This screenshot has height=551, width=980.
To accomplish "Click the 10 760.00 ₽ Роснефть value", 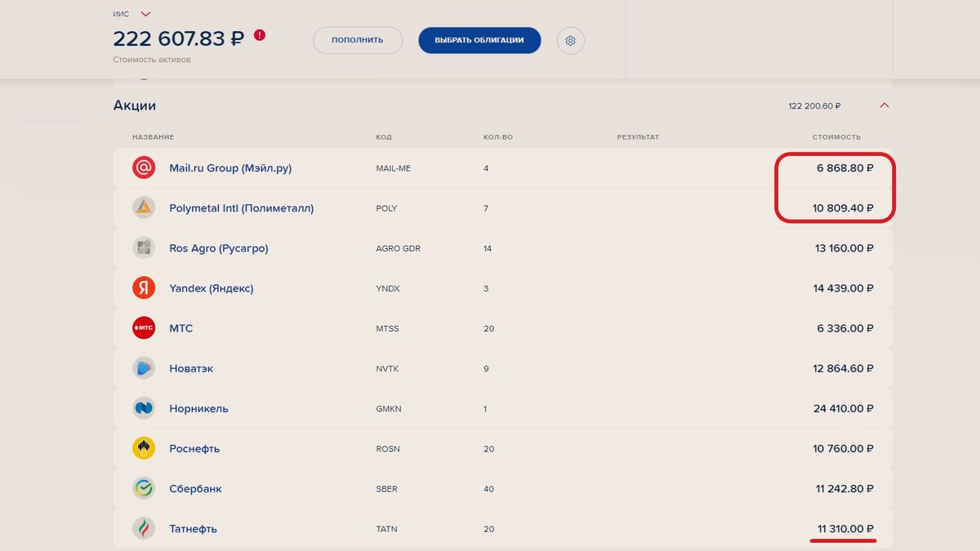I will (x=843, y=448).
